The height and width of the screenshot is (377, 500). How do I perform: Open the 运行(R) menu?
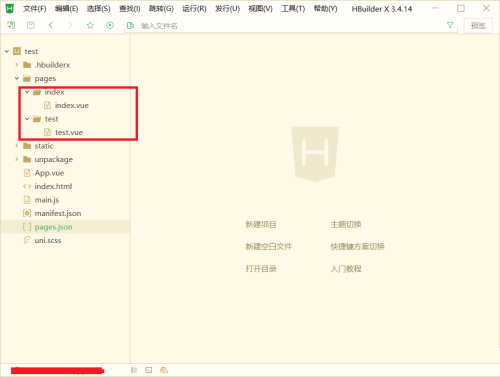coord(194,9)
